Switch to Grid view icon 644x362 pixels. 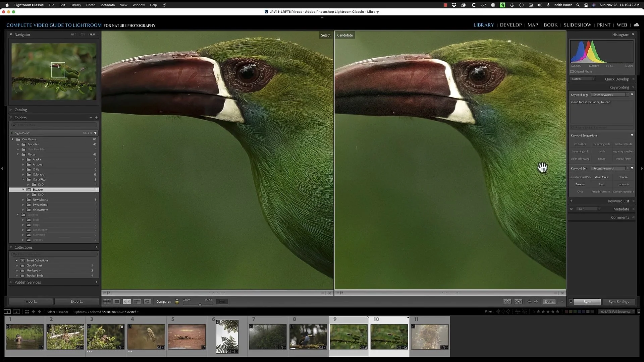click(x=107, y=302)
